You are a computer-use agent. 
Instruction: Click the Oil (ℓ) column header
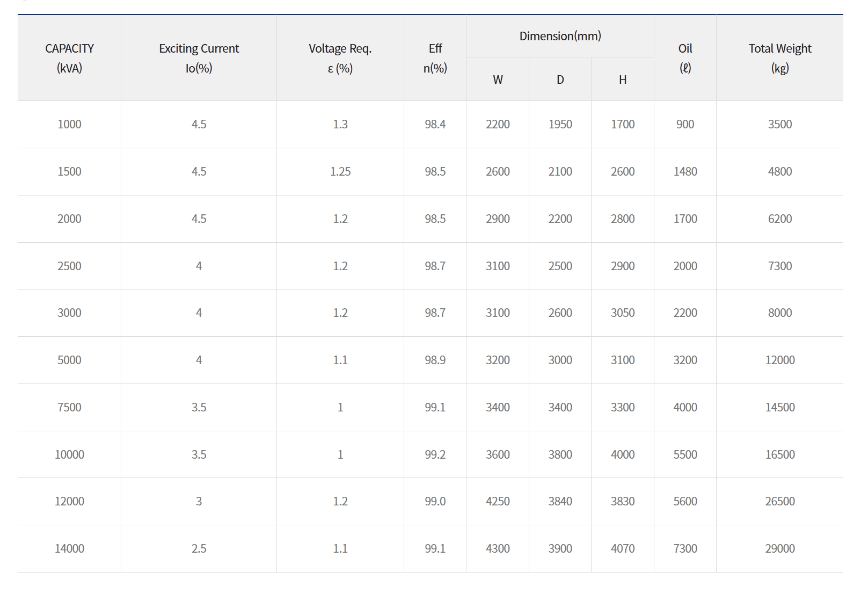[x=685, y=58]
